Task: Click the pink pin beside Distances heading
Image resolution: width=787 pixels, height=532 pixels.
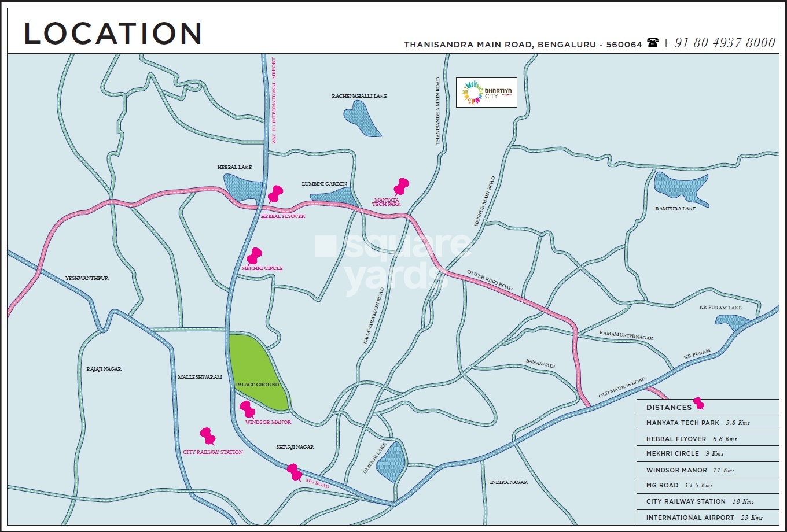Action: 698,403
